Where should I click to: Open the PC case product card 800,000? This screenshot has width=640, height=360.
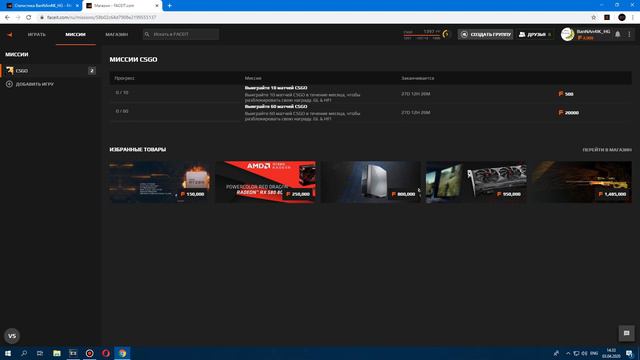click(x=371, y=182)
